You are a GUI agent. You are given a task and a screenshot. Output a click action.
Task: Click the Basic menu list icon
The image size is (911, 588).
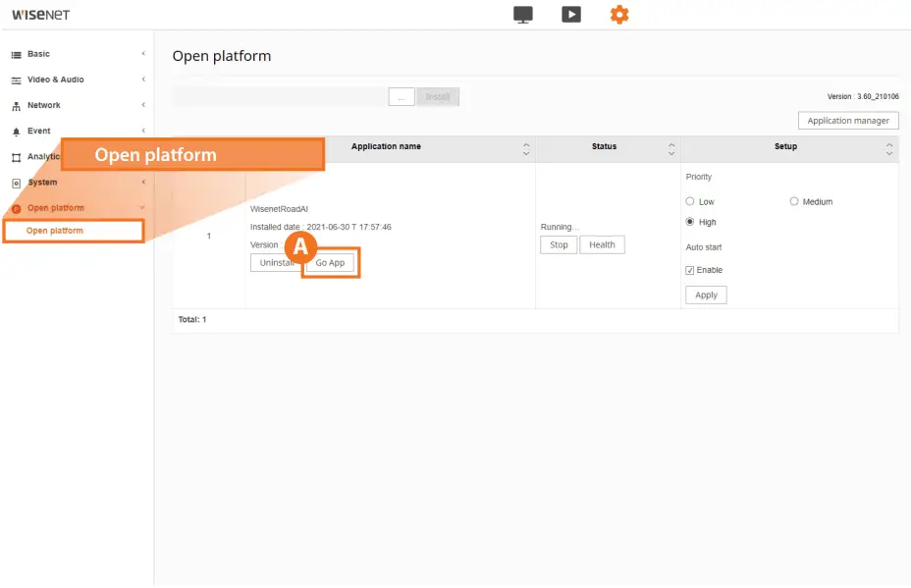pyautogui.click(x=17, y=55)
